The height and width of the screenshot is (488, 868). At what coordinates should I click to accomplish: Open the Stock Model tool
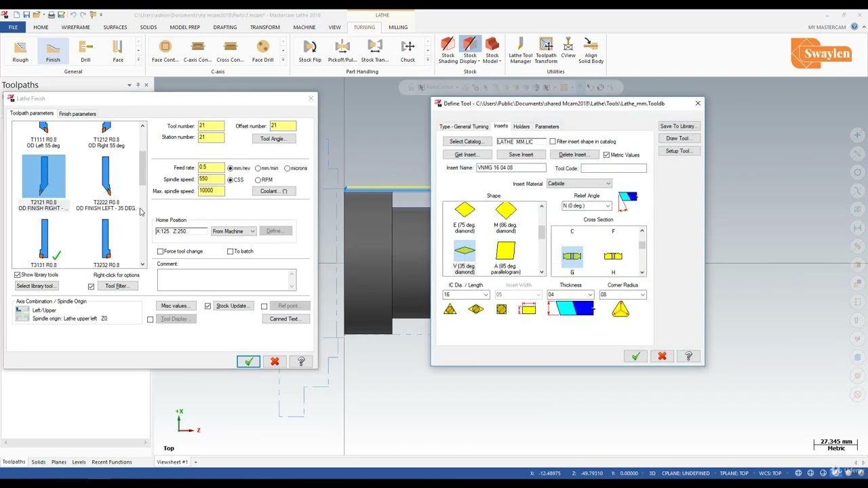coord(492,51)
